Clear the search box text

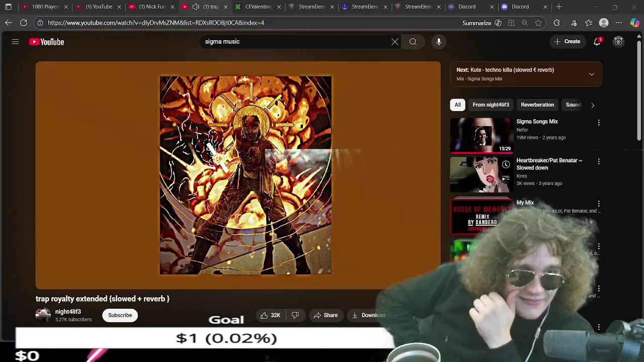pyautogui.click(x=395, y=42)
